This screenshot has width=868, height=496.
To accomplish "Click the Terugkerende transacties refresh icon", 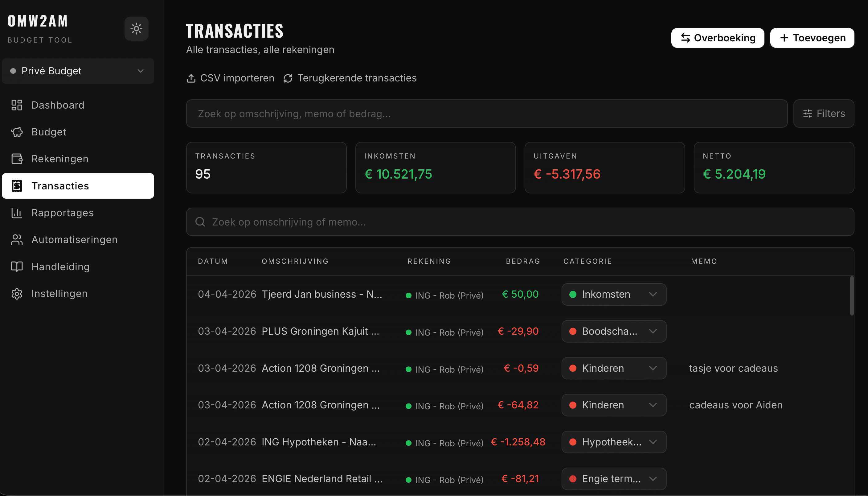I will 288,78.
